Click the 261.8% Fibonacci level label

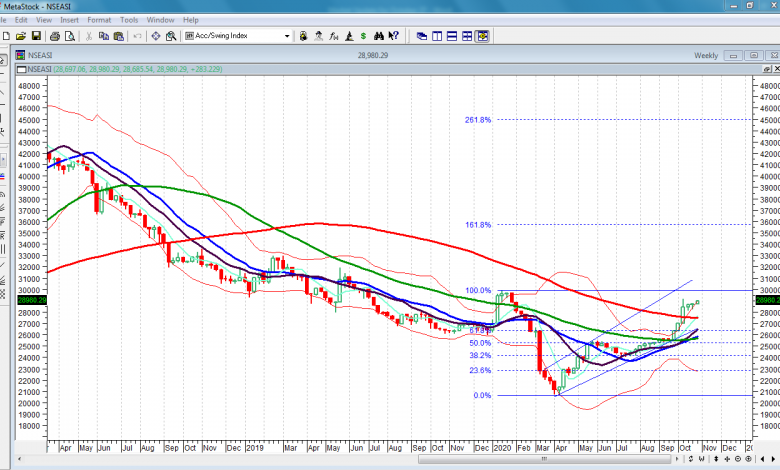(478, 120)
